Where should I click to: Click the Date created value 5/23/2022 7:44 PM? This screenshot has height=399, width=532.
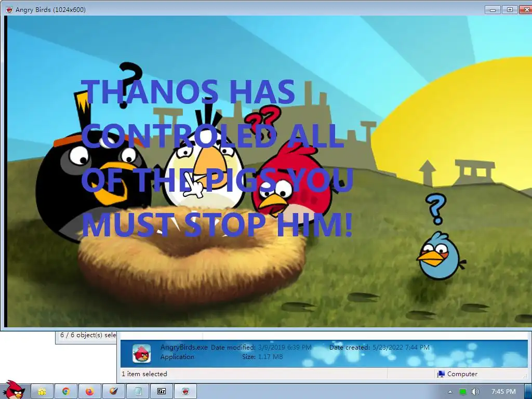pyautogui.click(x=401, y=348)
